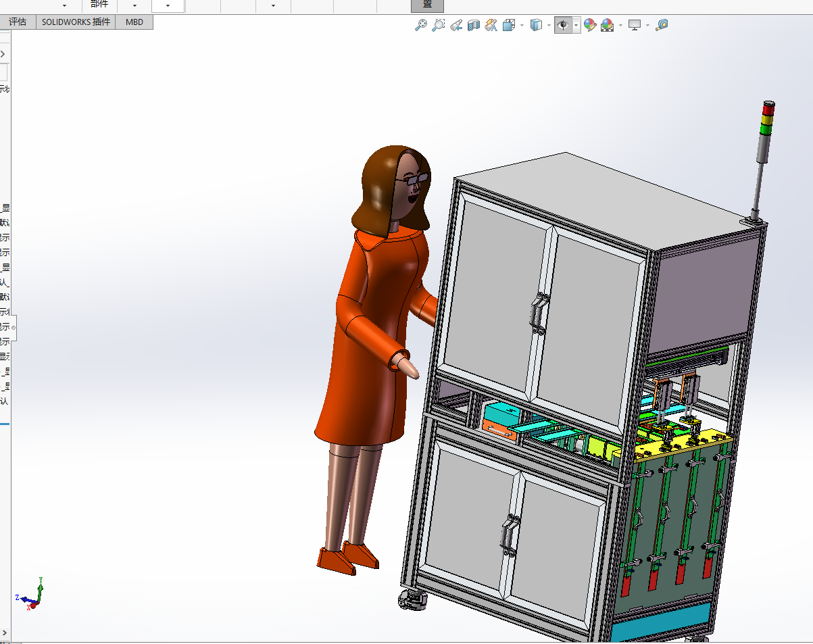This screenshot has width=813, height=644.
Task: Open the View Orientation dropdown arrow
Action: 522,26
